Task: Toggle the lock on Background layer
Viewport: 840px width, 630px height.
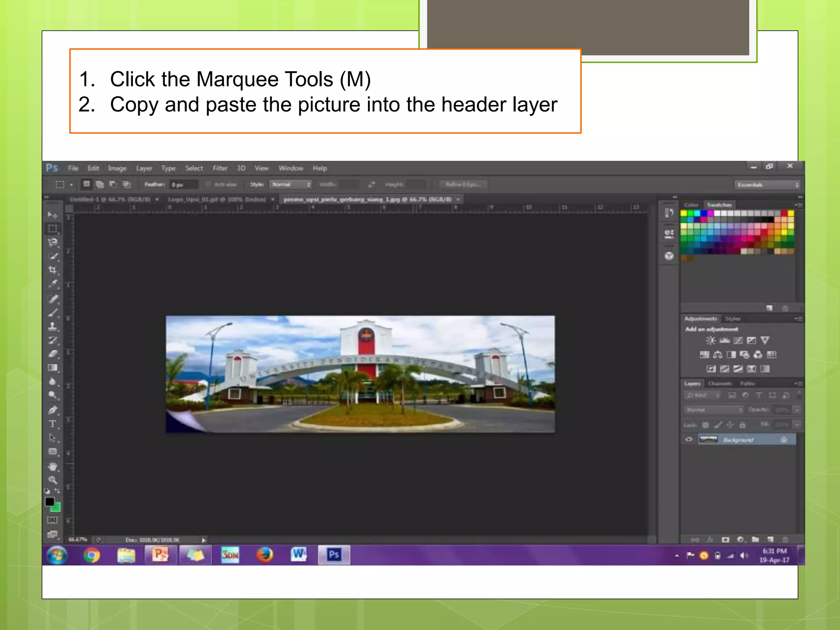Action: click(x=784, y=439)
